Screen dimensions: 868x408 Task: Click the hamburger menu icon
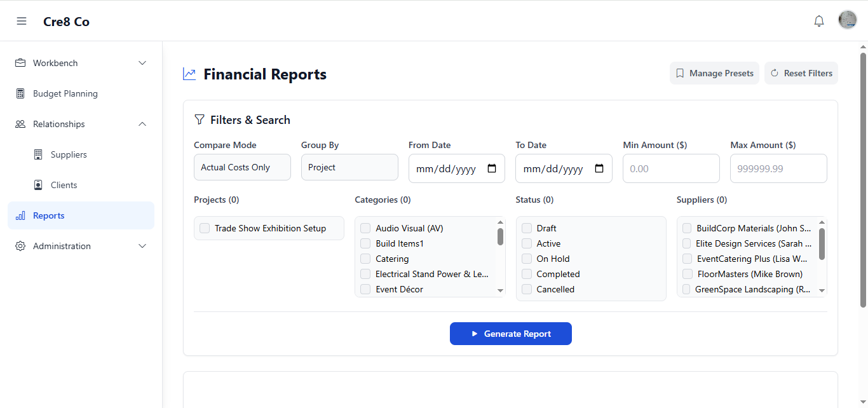pyautogui.click(x=22, y=21)
